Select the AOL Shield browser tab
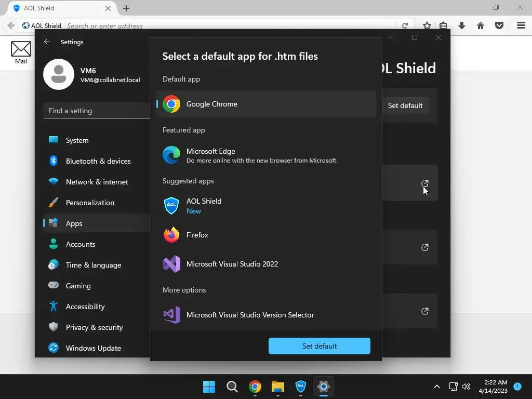Image resolution: width=532 pixels, height=399 pixels. 62,8
